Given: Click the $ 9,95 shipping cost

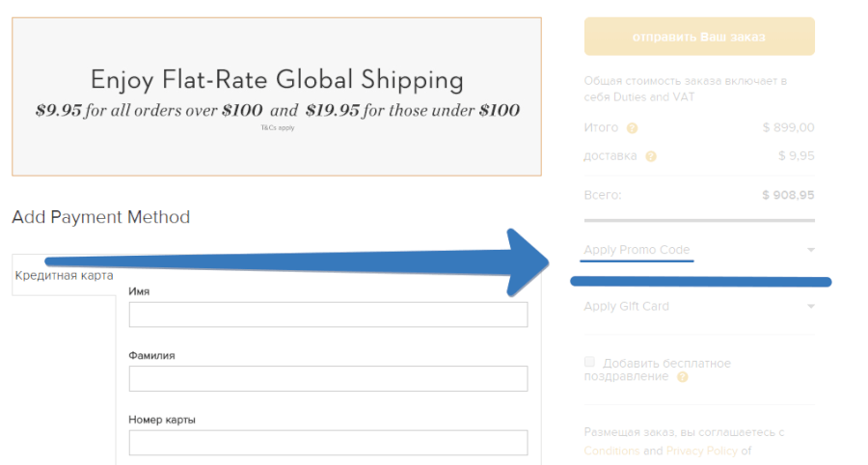Looking at the screenshot, I should [x=797, y=156].
